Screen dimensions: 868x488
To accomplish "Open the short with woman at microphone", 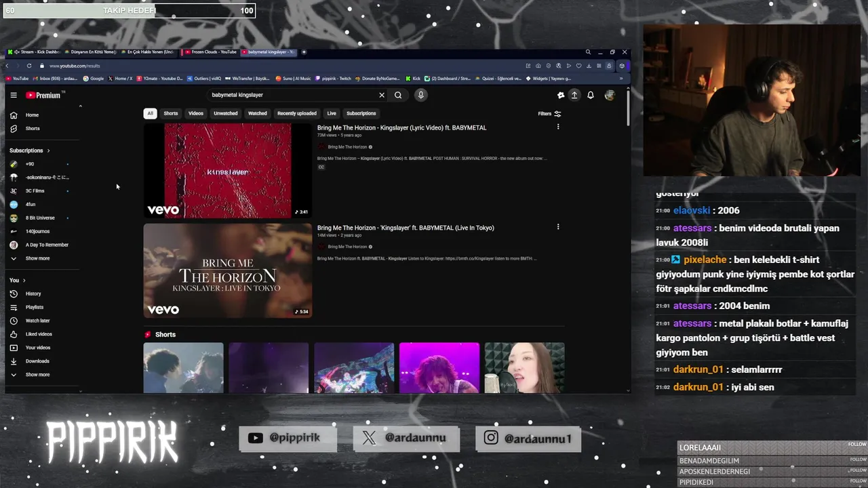I will pyautogui.click(x=524, y=368).
